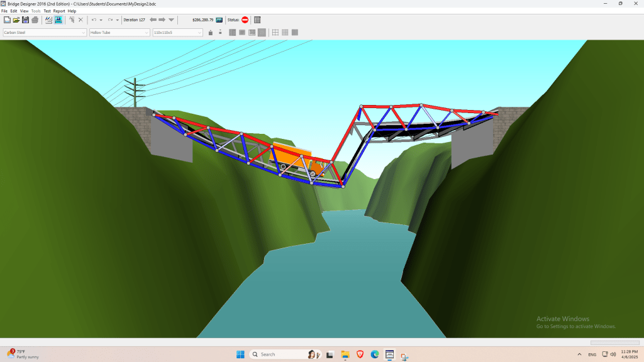Select the fine grid resolution
The width and height of the screenshot is (644, 362).
click(295, 33)
